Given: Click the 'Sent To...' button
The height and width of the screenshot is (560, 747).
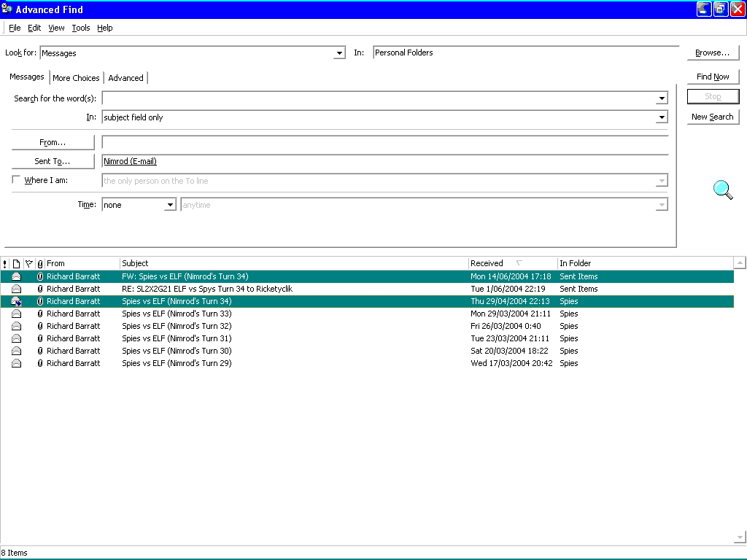Looking at the screenshot, I should point(53,161).
